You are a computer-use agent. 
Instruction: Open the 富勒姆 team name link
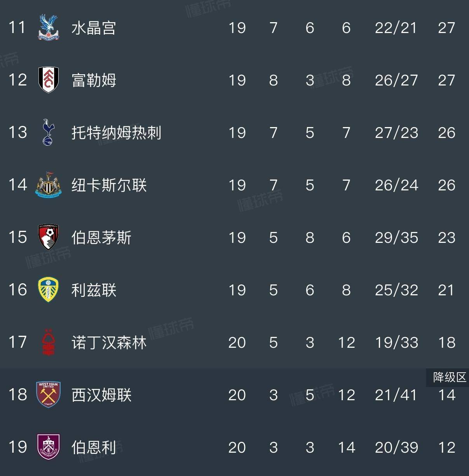[94, 80]
